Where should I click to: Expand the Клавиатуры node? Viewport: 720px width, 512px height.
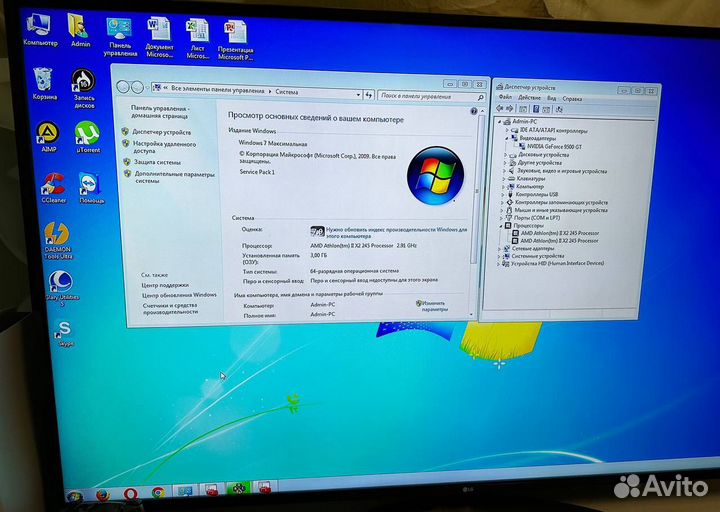[x=504, y=178]
